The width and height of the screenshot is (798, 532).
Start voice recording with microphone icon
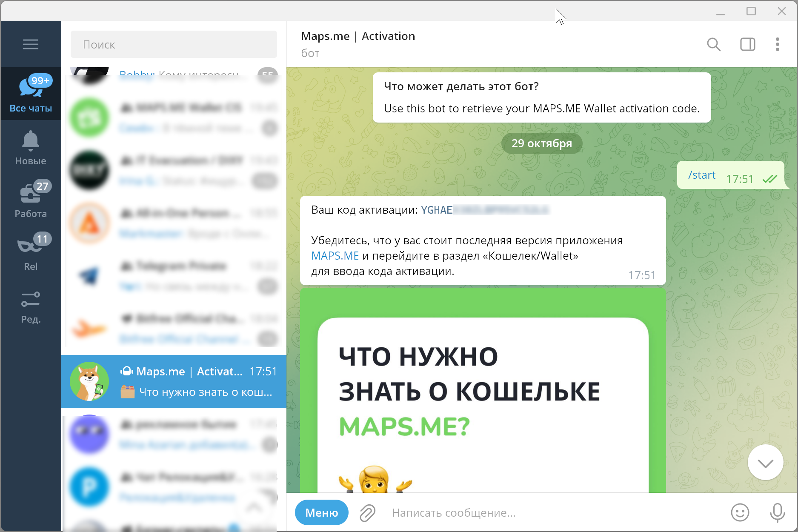point(778,512)
